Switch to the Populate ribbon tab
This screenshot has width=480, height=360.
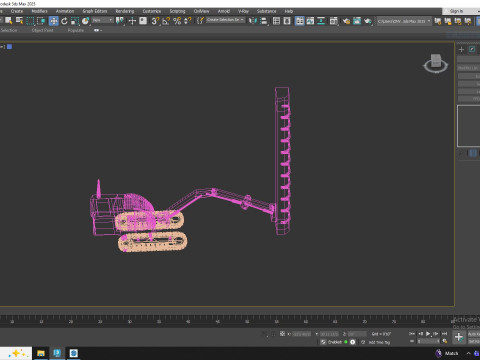click(76, 30)
